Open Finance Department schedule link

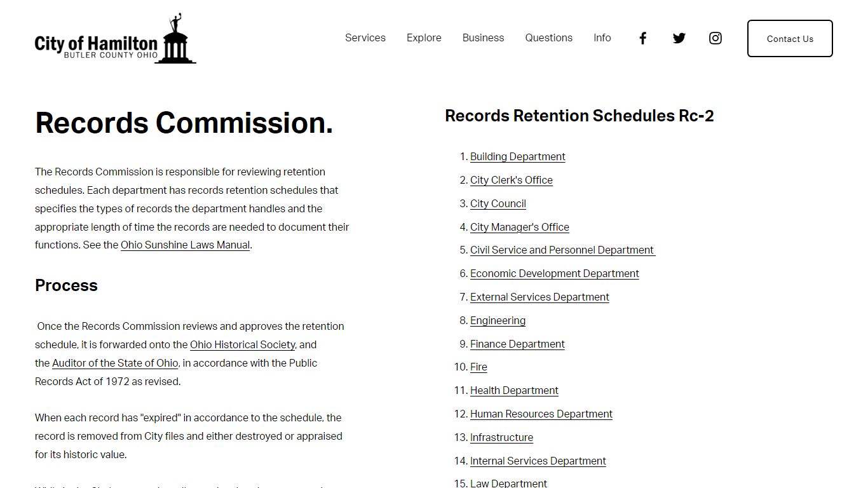click(517, 344)
